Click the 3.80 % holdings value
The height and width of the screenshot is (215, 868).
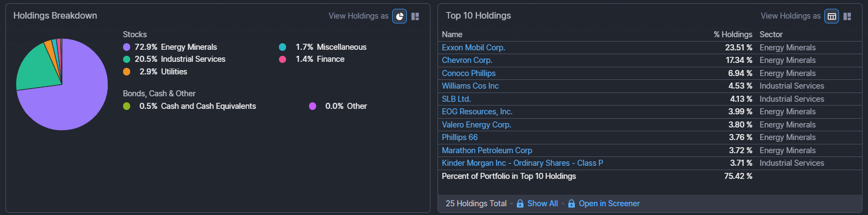tap(740, 125)
